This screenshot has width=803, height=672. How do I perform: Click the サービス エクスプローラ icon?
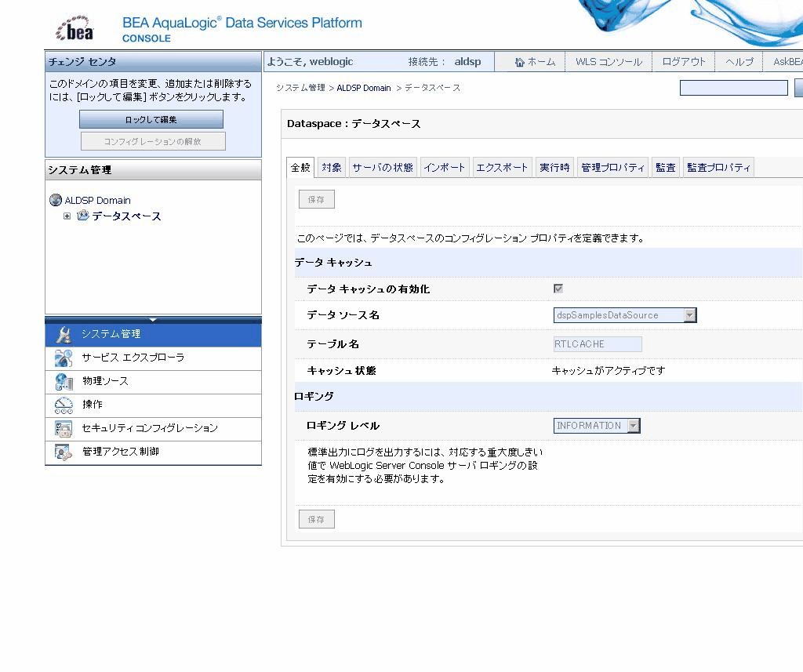tap(64, 358)
